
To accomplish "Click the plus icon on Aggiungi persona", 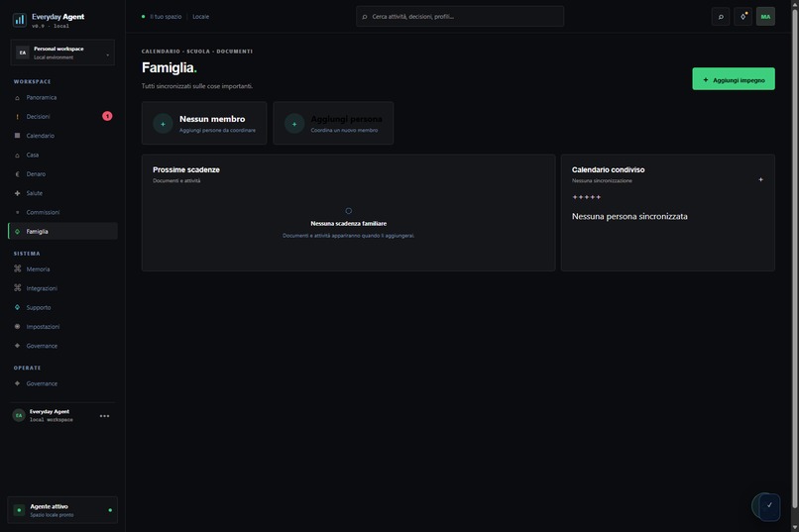I will (294, 124).
